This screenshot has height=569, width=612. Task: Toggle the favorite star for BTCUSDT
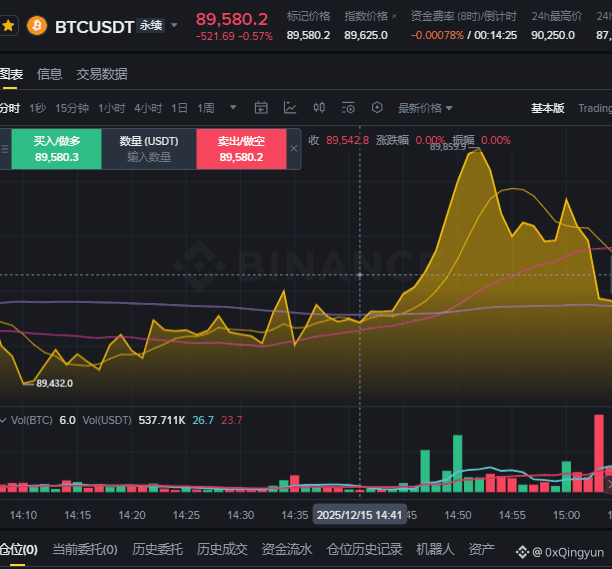coord(8,26)
